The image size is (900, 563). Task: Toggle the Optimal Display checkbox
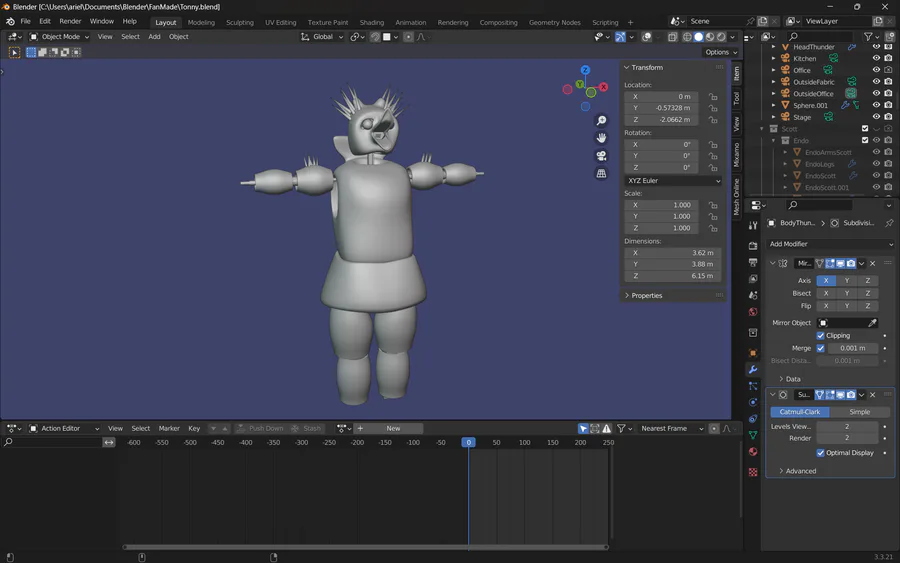(820, 453)
